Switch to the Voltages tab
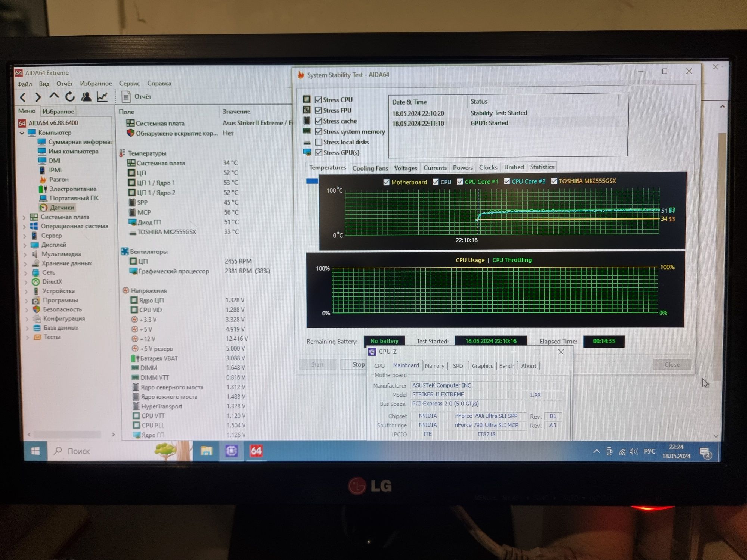 (x=406, y=168)
